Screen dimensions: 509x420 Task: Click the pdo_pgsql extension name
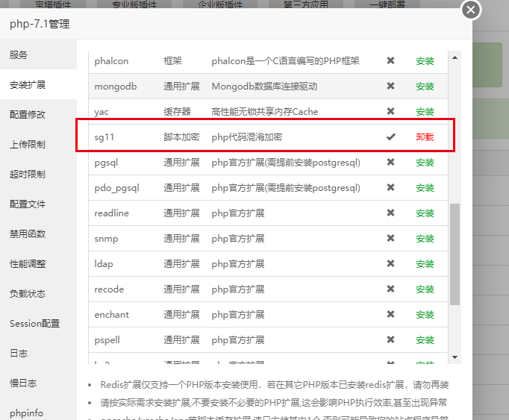(117, 188)
